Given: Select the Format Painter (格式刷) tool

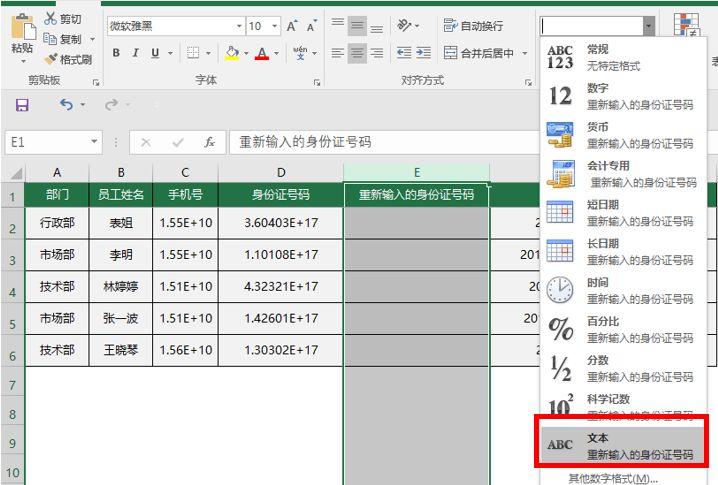Looking at the screenshot, I should click(68, 60).
